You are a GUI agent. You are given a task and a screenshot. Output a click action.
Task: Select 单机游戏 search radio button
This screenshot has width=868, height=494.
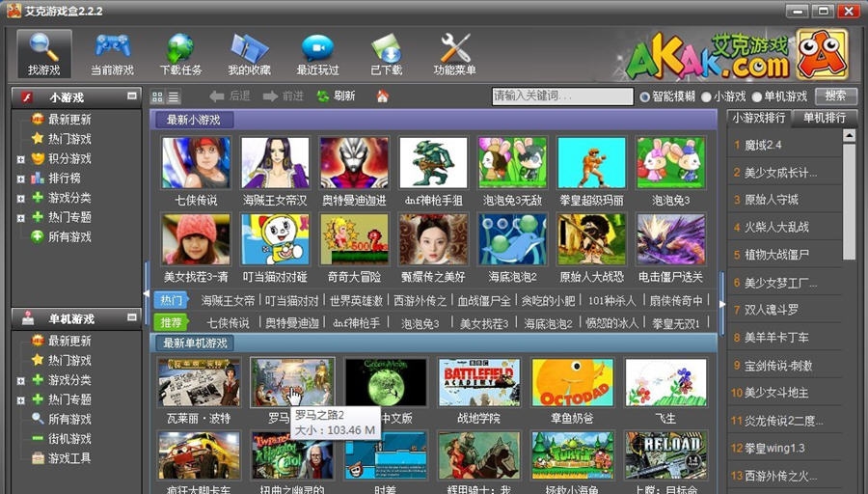pyautogui.click(x=757, y=96)
